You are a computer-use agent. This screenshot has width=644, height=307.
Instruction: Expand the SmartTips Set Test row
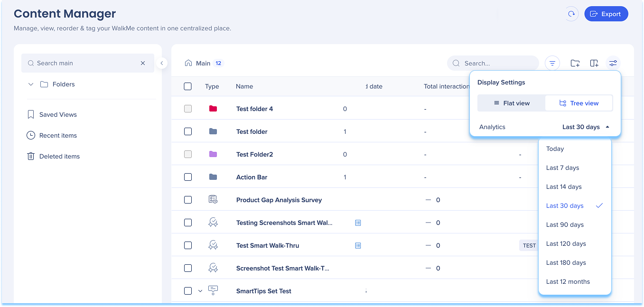point(200,291)
